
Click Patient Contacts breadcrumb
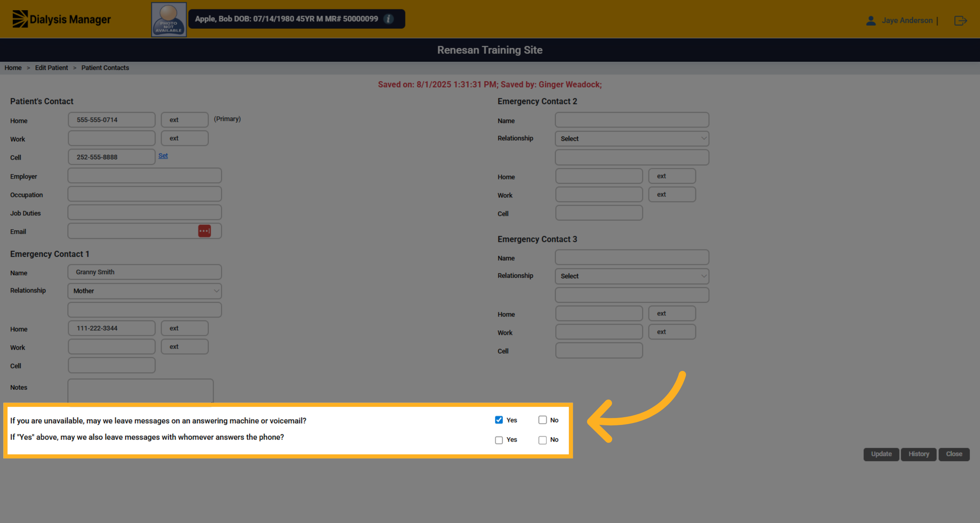tap(105, 68)
